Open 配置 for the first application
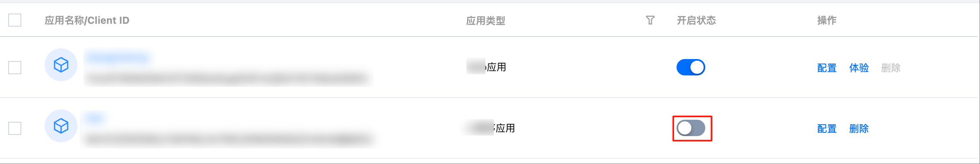 click(x=827, y=68)
